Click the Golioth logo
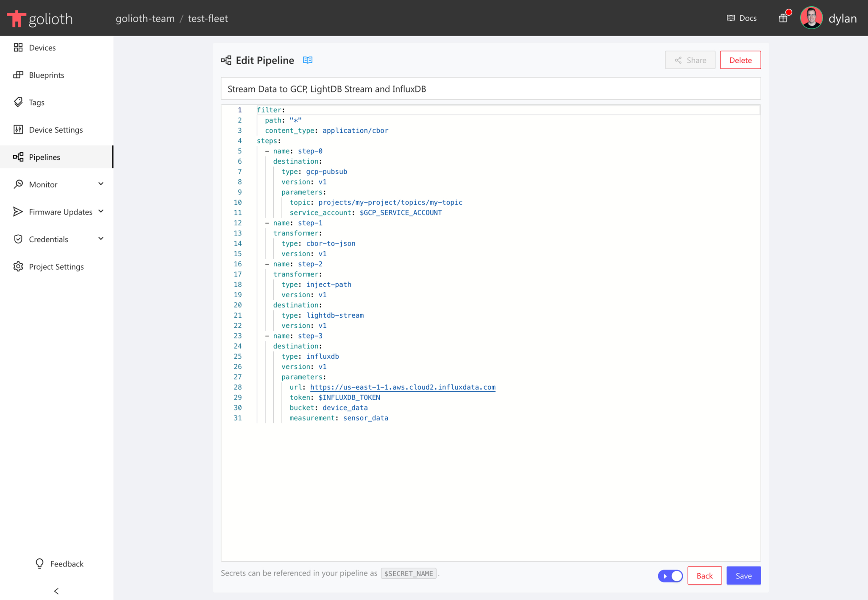This screenshot has height=600, width=868. coord(40,18)
